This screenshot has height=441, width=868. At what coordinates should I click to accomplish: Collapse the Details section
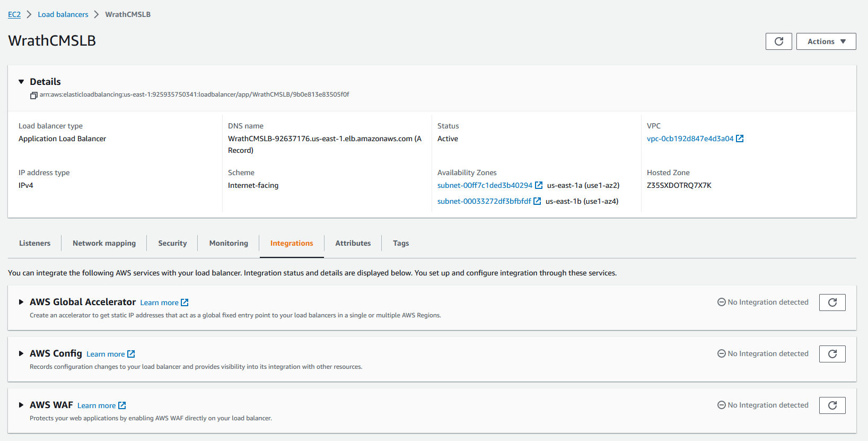coord(21,82)
